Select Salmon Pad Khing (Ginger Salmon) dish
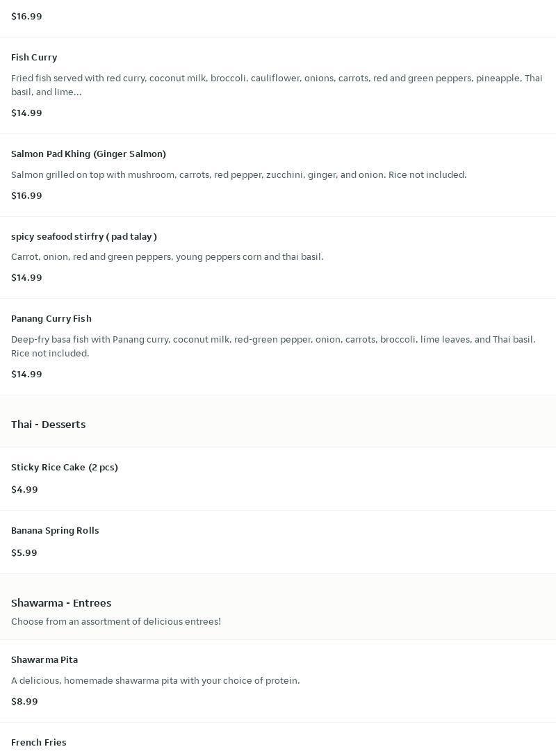Screen dimensions: 556x756 [x=278, y=175]
